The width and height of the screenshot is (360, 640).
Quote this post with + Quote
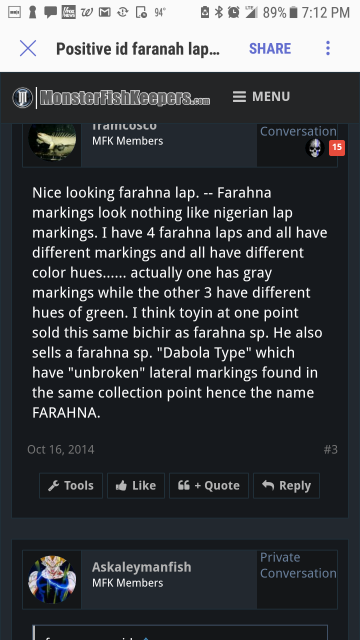(209, 486)
